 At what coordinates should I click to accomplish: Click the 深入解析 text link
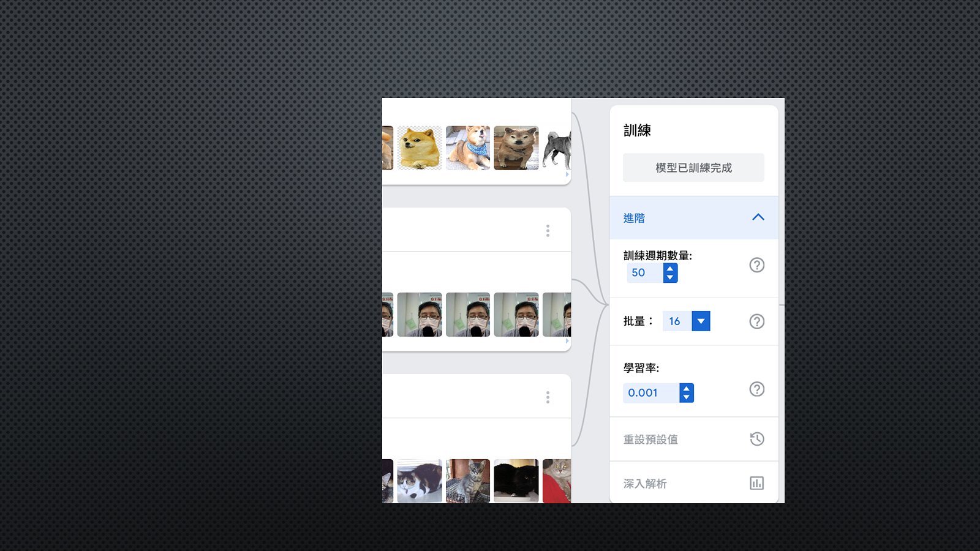click(645, 484)
